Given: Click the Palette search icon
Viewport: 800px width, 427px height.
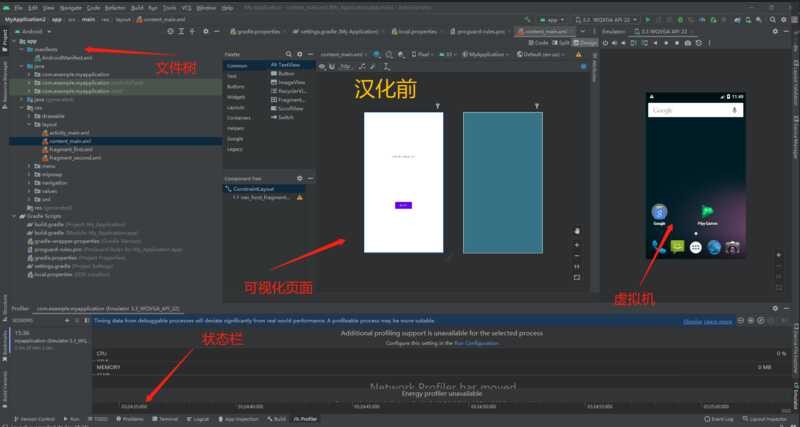Looking at the screenshot, I should 288,53.
